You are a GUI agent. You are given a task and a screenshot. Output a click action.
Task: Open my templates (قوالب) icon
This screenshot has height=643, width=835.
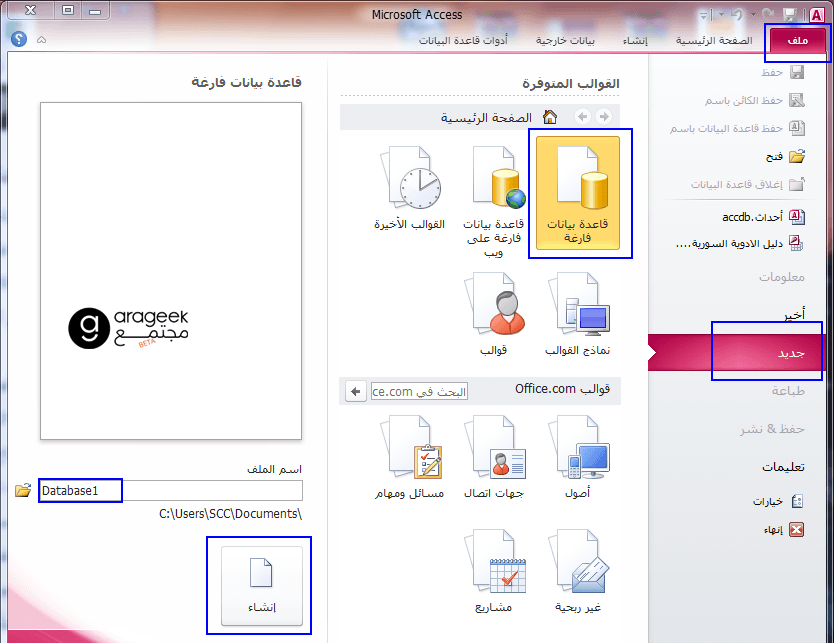tap(494, 314)
